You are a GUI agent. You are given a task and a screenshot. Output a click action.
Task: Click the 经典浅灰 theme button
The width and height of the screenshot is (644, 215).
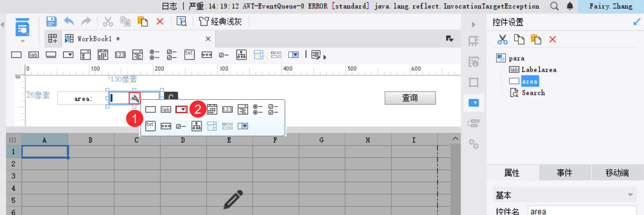(221, 21)
